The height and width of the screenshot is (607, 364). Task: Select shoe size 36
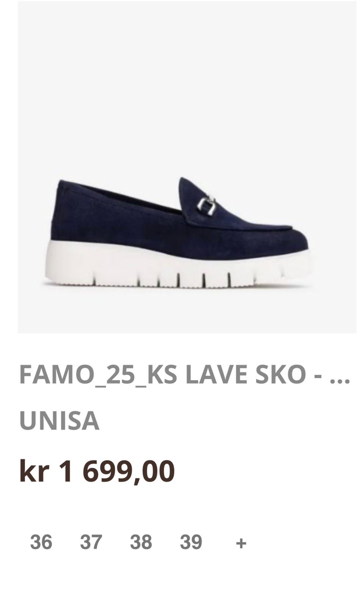point(41,542)
